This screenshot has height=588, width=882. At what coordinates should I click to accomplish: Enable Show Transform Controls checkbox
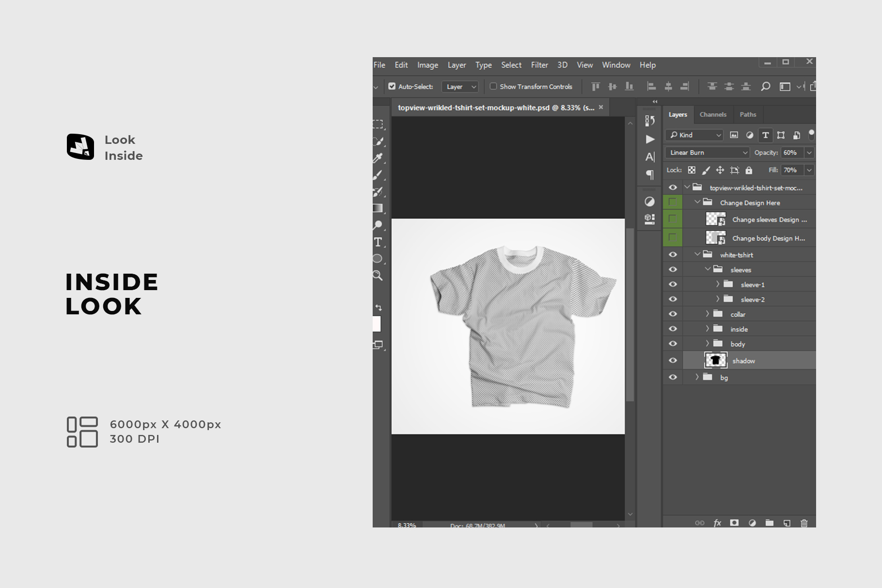[493, 87]
